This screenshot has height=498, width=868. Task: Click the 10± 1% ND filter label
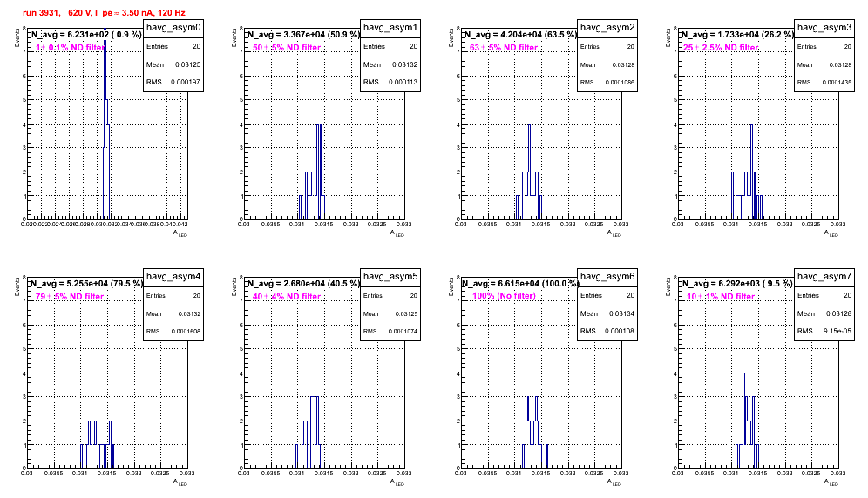click(721, 297)
